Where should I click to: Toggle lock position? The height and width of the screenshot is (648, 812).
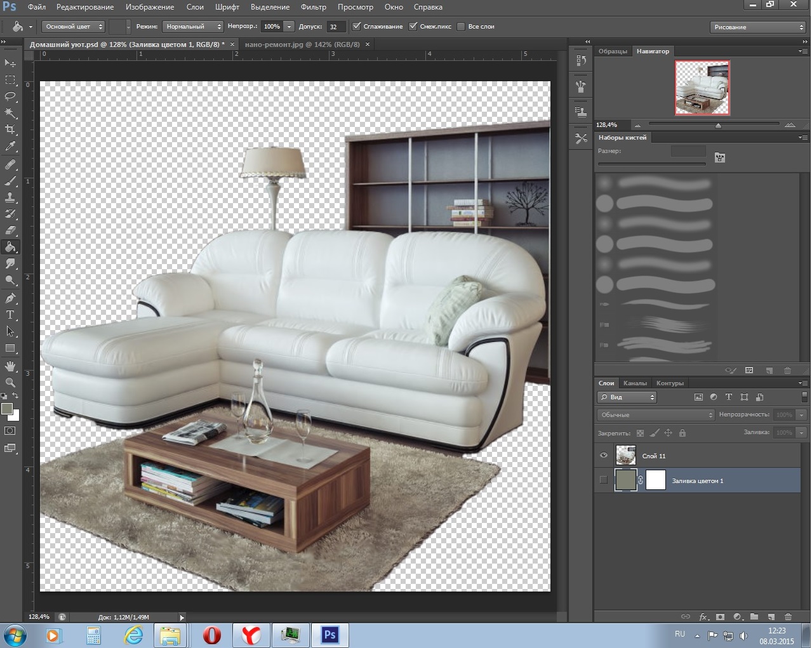[x=668, y=433]
